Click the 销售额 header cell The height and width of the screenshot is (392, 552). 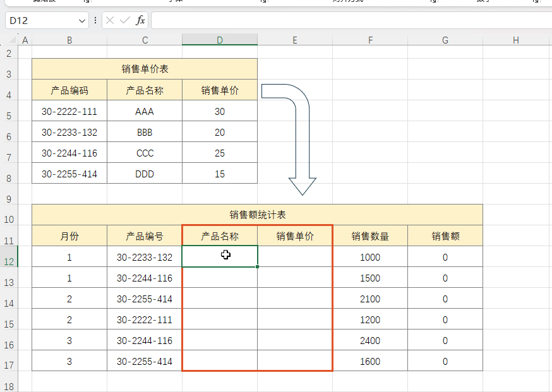[445, 235]
